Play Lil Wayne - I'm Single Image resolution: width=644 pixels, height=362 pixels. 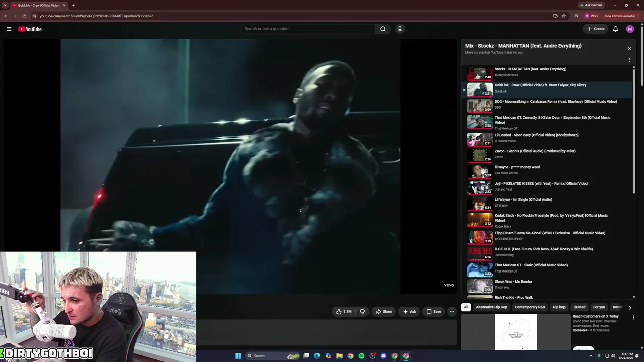(546, 203)
